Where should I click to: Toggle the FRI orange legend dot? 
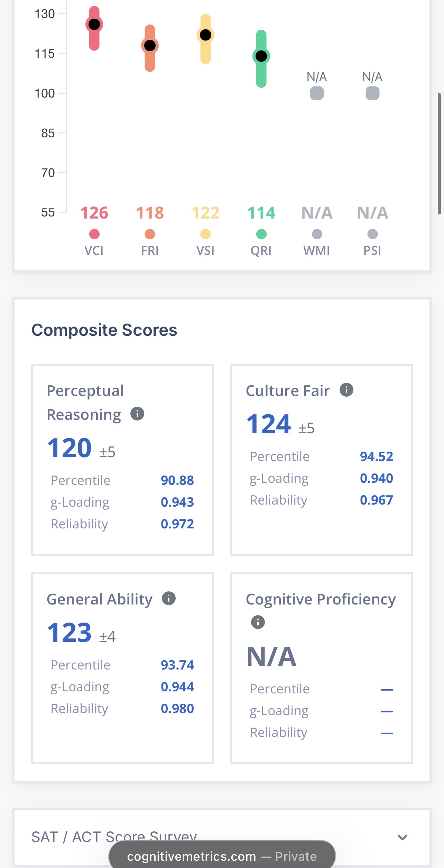click(150, 234)
